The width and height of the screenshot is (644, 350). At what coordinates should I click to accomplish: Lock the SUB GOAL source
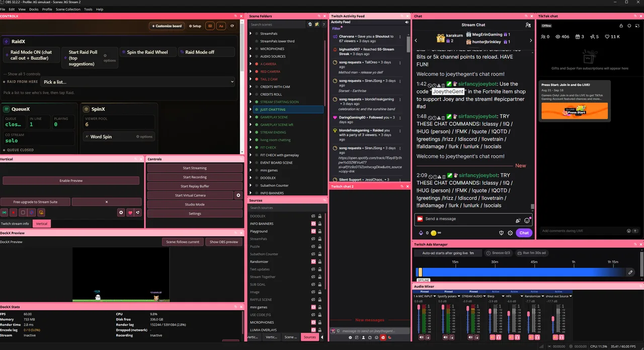click(319, 285)
